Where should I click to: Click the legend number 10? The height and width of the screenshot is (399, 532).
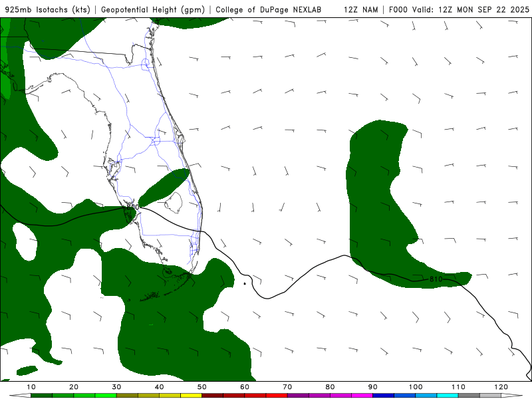31,387
